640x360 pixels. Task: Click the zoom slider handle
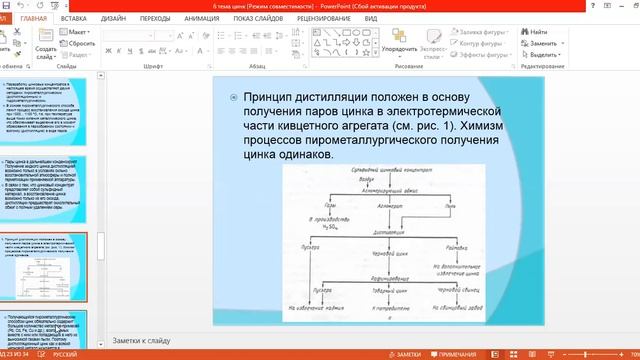(585, 354)
